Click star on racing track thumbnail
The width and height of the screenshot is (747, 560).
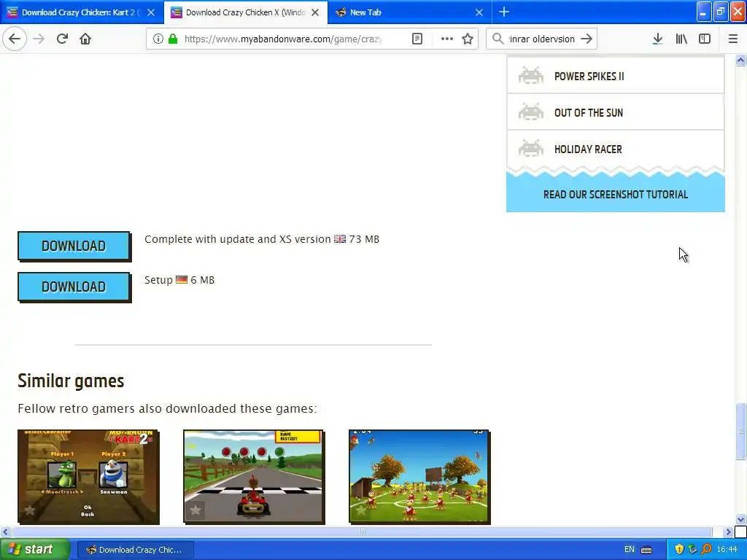click(x=196, y=510)
